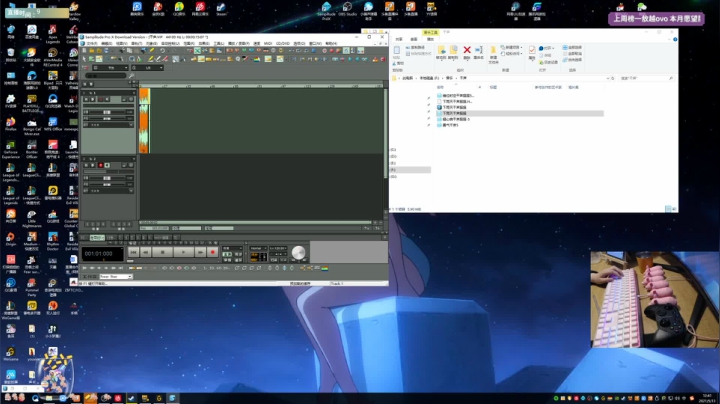Open the Firefox desktop icon
Screen dimensions: 720x404
point(11,122)
